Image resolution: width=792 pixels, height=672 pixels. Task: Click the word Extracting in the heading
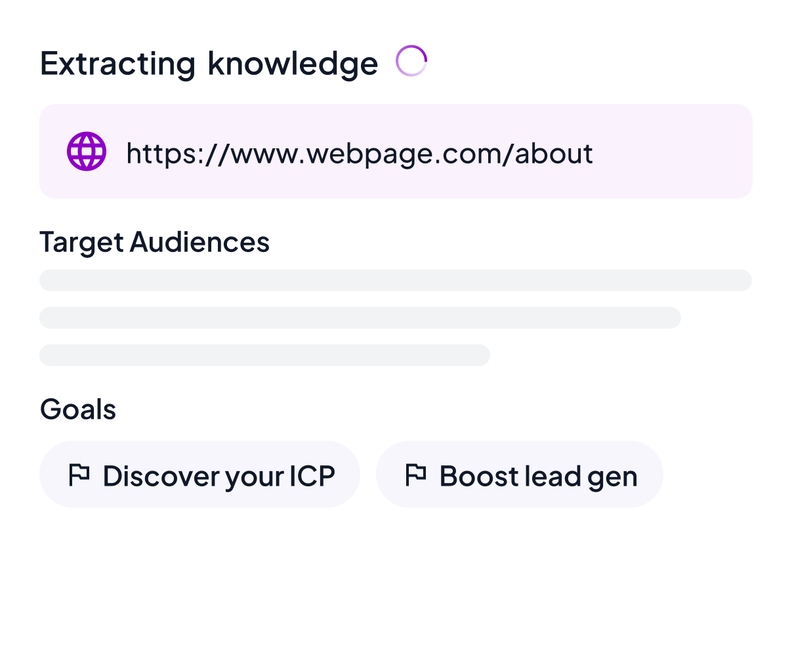(x=117, y=64)
